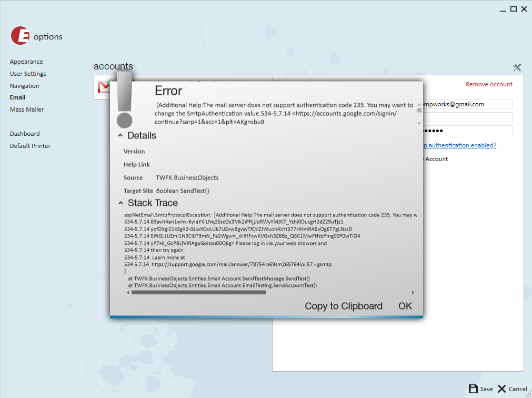Viewport: 532px width, 398px height.
Task: Click the Save floppy disk icon
Action: coord(473,389)
